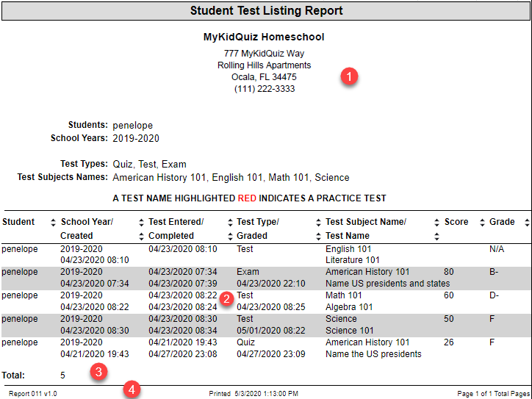The width and height of the screenshot is (532, 399).
Task: Click sort arrows beside Test Entered/ header
Action: (x=230, y=223)
